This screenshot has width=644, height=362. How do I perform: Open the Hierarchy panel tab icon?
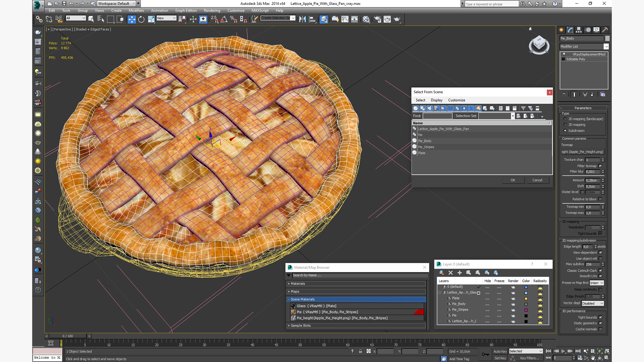579,30
